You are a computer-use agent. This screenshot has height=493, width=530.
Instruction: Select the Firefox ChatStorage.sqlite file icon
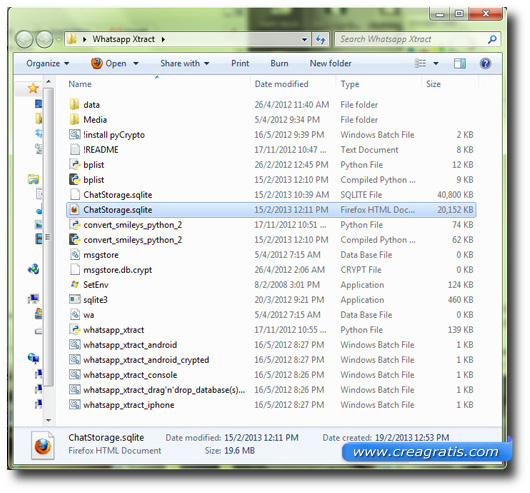point(75,209)
